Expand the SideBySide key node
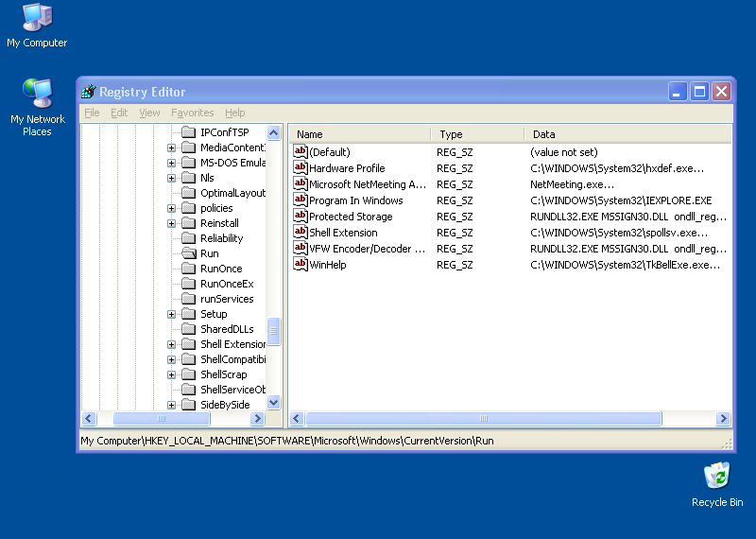Screen dimensions: 756x539 (171, 405)
